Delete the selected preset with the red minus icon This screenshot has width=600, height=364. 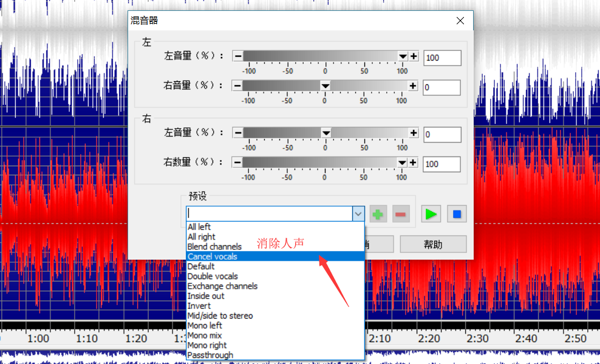(400, 214)
